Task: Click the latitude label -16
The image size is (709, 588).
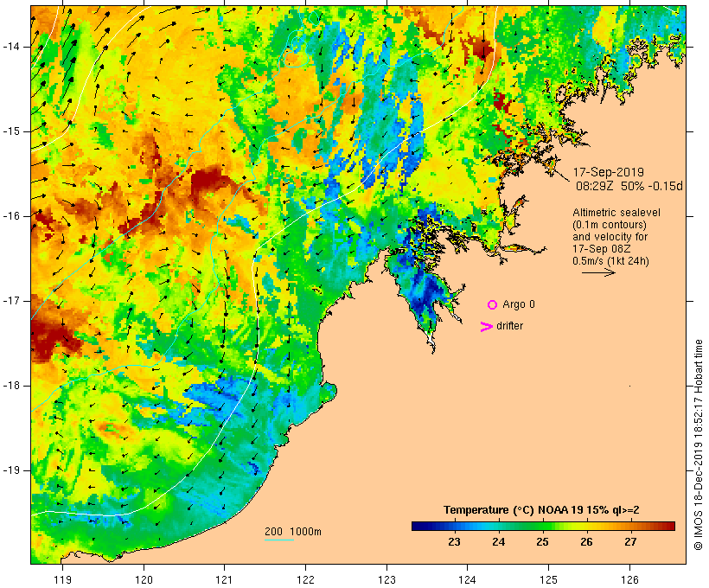Action: click(11, 216)
